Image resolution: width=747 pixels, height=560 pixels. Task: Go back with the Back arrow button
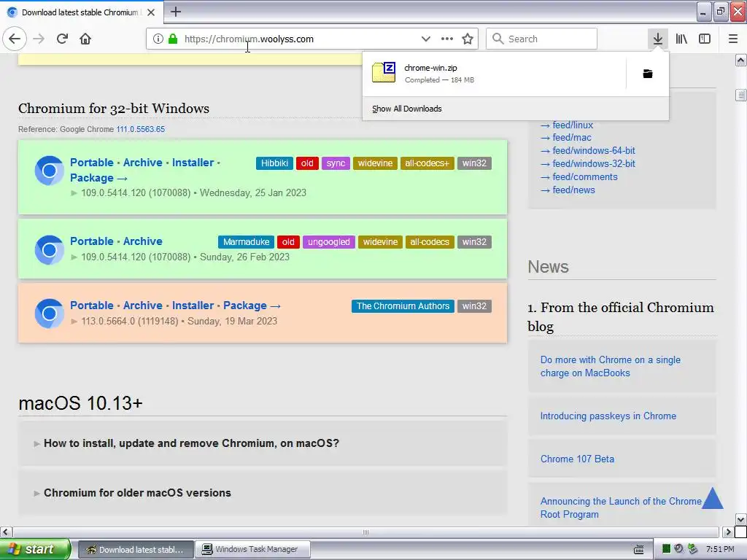(15, 39)
